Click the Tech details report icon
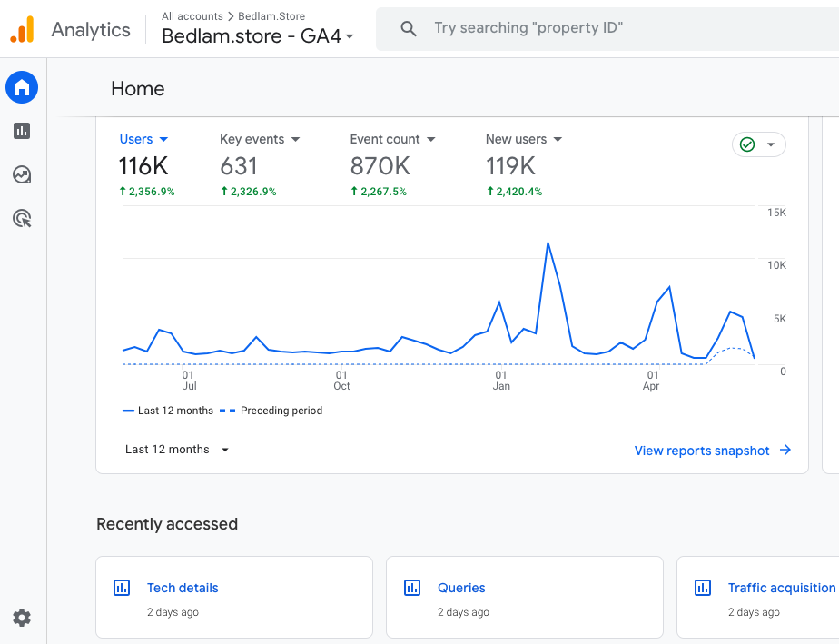The image size is (839, 644). [x=122, y=588]
